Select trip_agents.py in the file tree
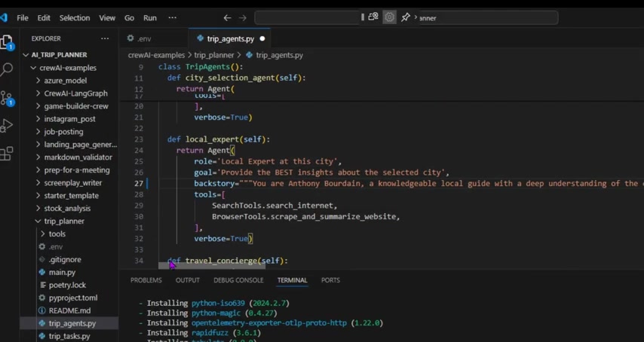Viewport: 644px width, 342px height. pos(69,323)
